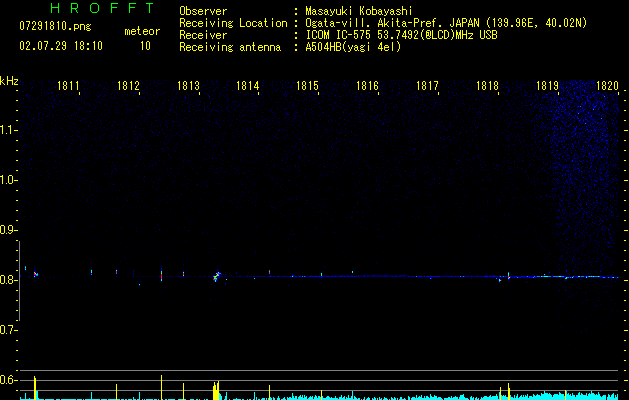Screen dimensions: 629x400
Task: Click the 1819 time axis label
Action: point(547,85)
